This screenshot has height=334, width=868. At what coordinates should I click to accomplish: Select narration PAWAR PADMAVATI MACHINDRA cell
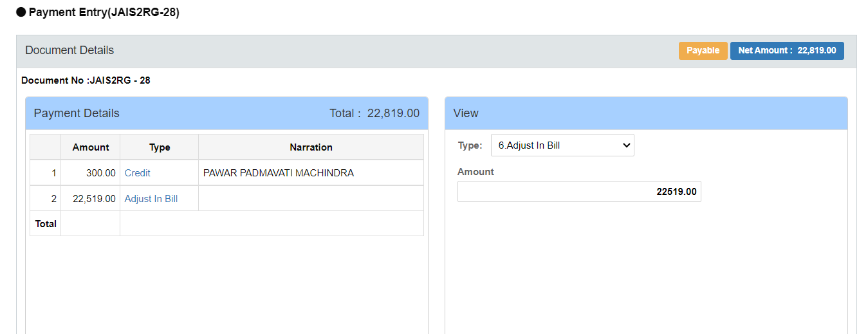[311, 173]
